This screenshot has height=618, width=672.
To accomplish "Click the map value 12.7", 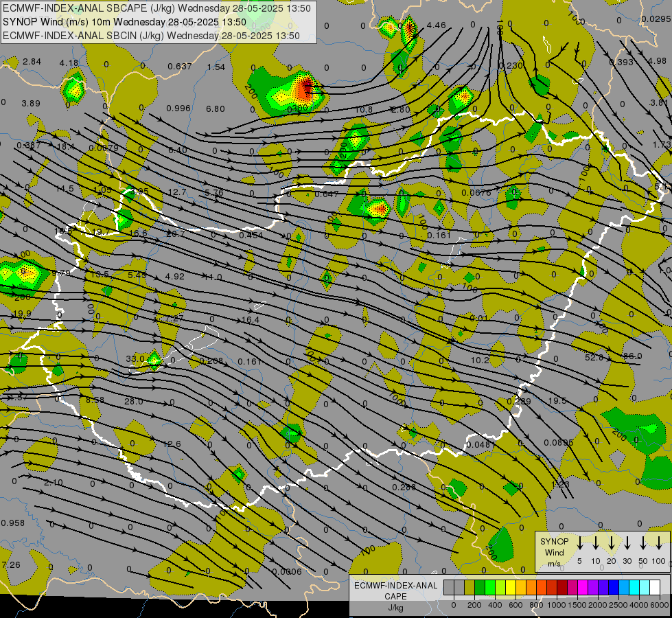I will pyautogui.click(x=177, y=192).
